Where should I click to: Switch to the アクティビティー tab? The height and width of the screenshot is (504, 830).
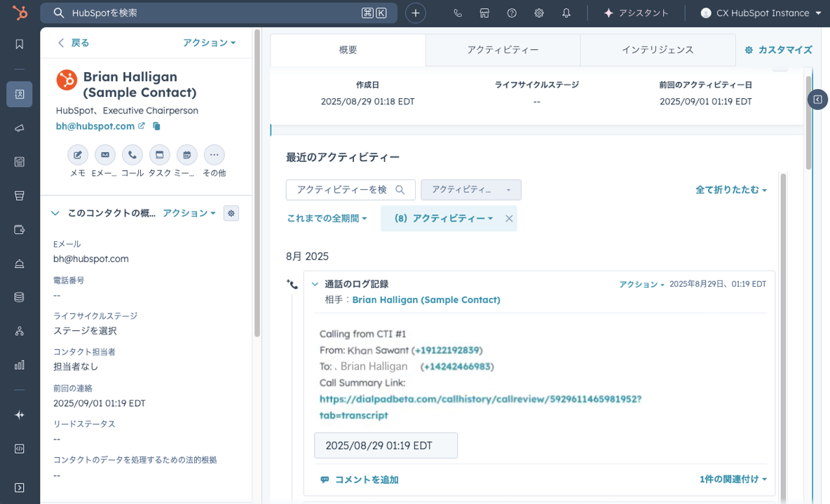click(503, 50)
